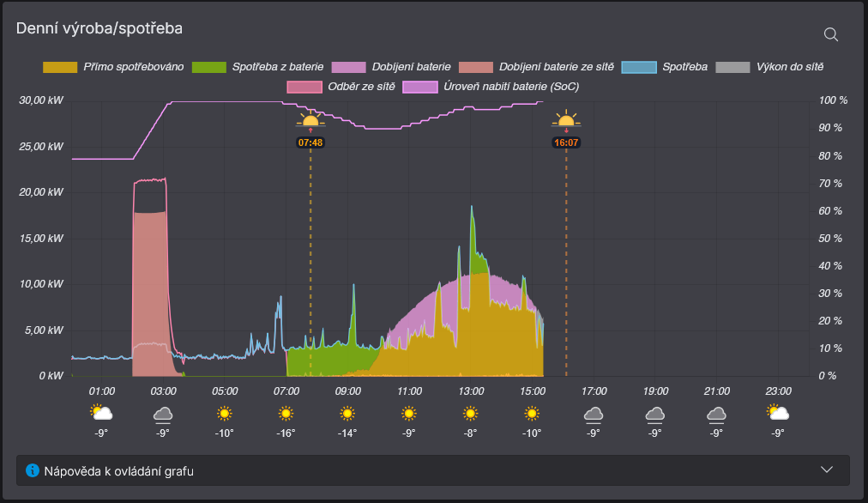Click the 17:00 cloudy weather icon

tap(593, 415)
